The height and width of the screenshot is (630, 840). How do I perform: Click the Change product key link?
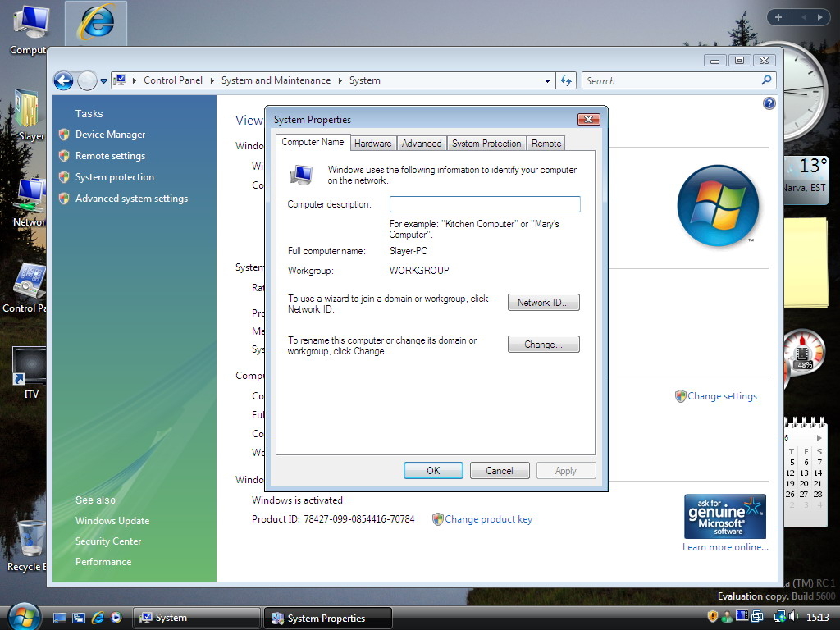click(x=488, y=519)
